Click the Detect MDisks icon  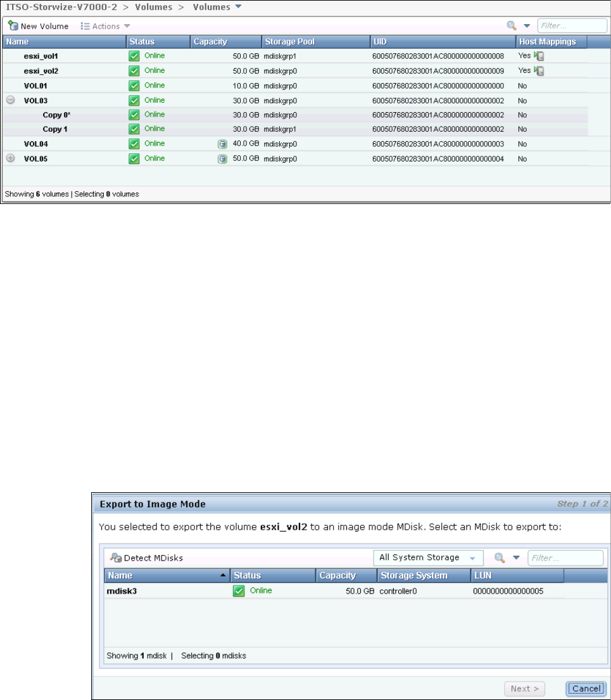coord(115,558)
